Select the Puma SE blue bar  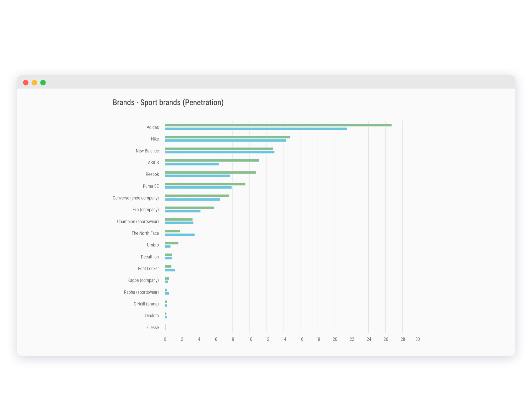198,188
